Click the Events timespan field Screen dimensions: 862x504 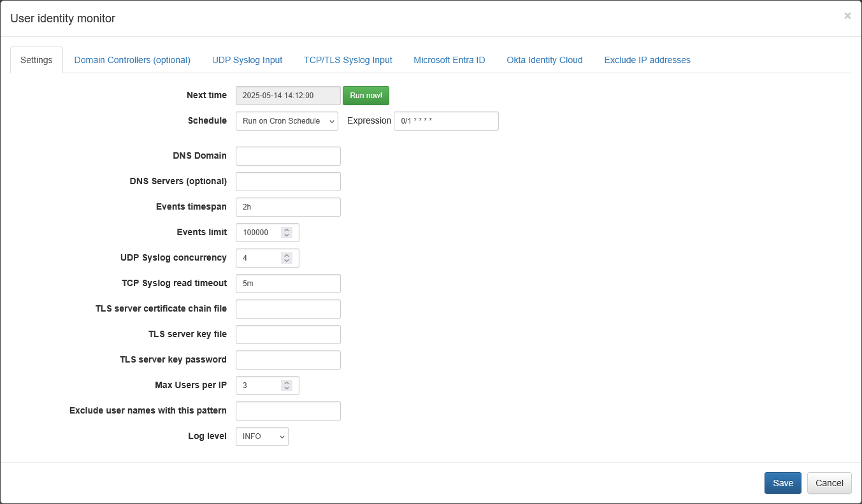[288, 207]
